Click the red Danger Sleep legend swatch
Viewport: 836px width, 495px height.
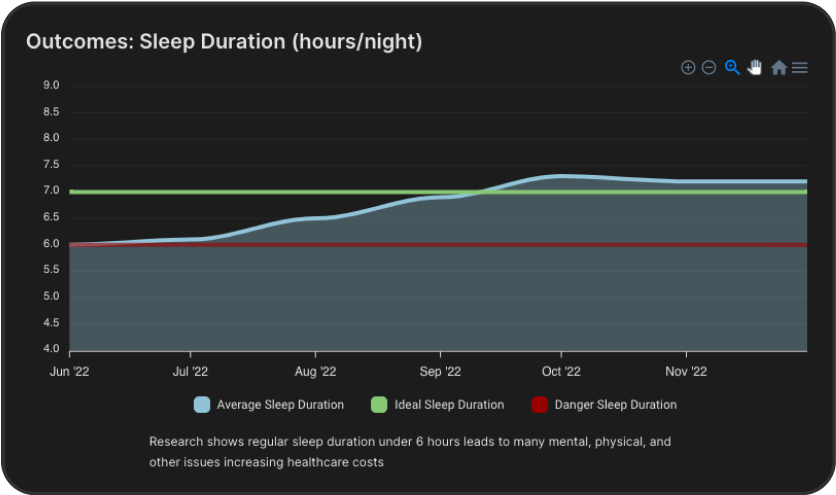(x=540, y=405)
